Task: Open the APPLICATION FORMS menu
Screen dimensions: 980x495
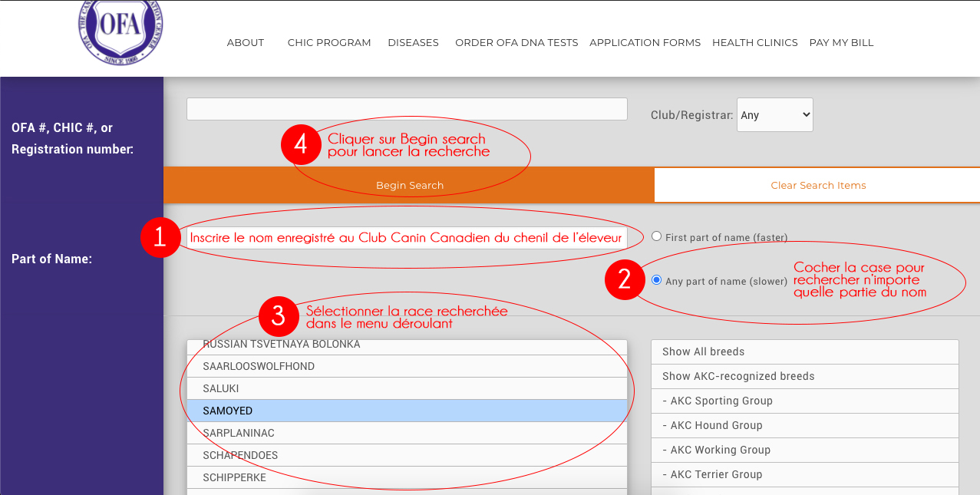Action: [645, 43]
